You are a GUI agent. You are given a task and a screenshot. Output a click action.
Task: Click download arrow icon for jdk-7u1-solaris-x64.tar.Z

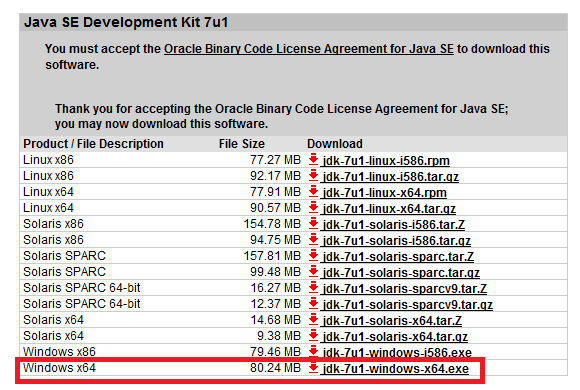[313, 319]
